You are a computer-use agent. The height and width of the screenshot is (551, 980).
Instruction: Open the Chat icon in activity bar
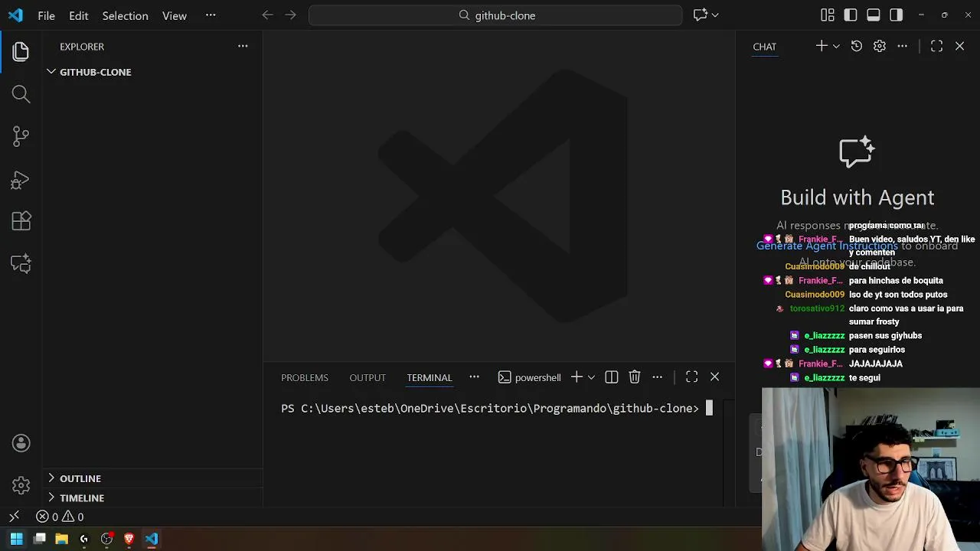(x=21, y=263)
